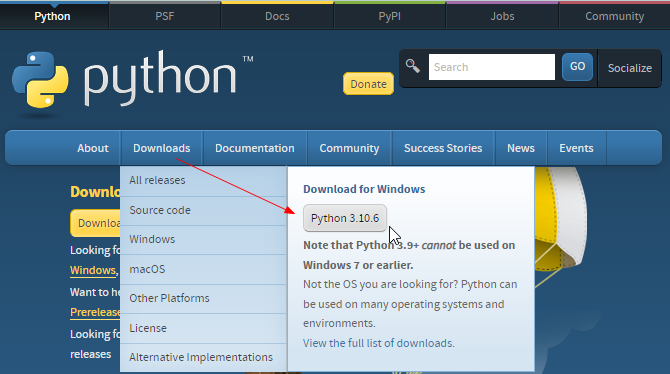Open the Downloads navigation menu

tap(162, 148)
